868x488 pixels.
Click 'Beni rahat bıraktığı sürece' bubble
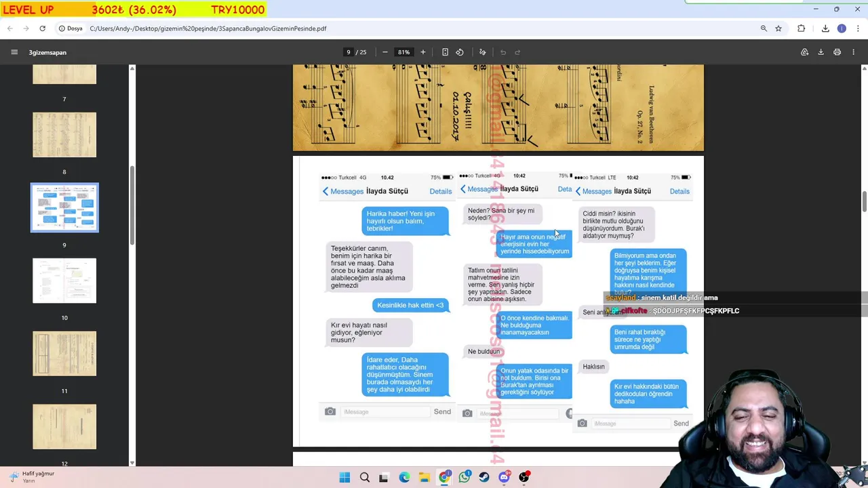tap(648, 340)
